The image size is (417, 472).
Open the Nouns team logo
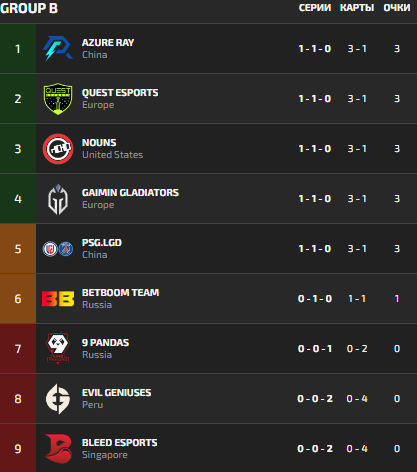coord(58,149)
